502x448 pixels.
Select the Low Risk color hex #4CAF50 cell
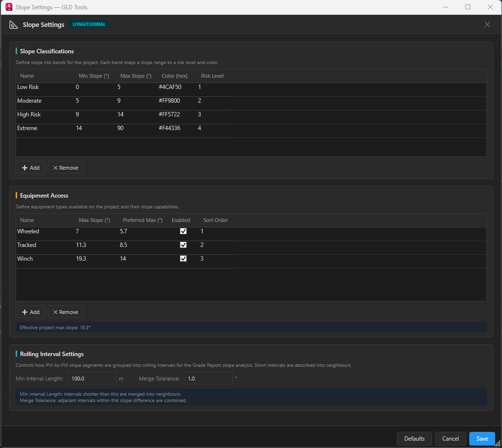tap(170, 87)
